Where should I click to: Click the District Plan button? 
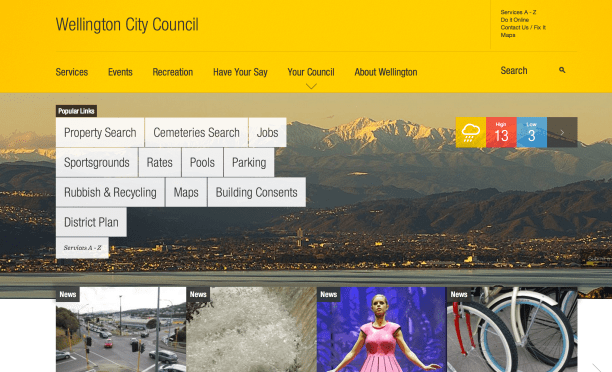91,222
